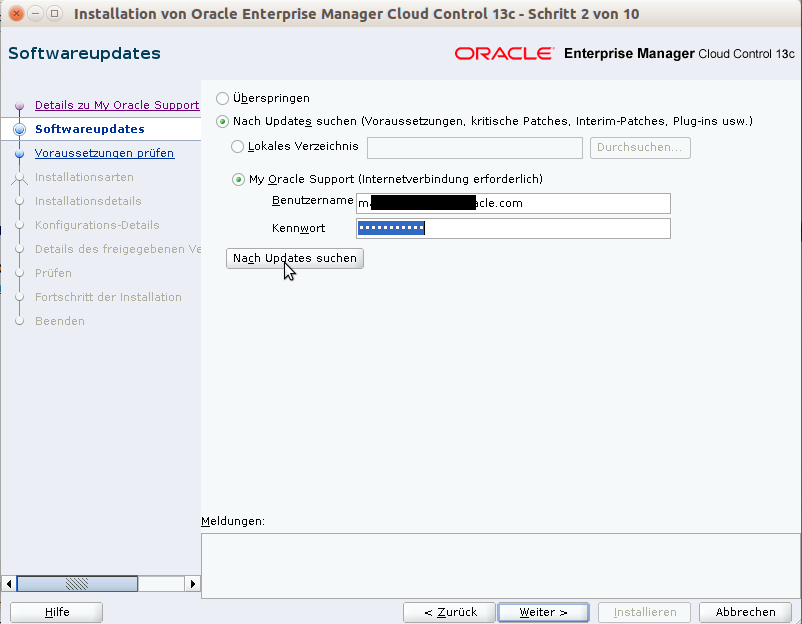Image resolution: width=802 pixels, height=624 pixels.
Task: Click the 'Details des freigegebenen' step label
Action: (118, 249)
